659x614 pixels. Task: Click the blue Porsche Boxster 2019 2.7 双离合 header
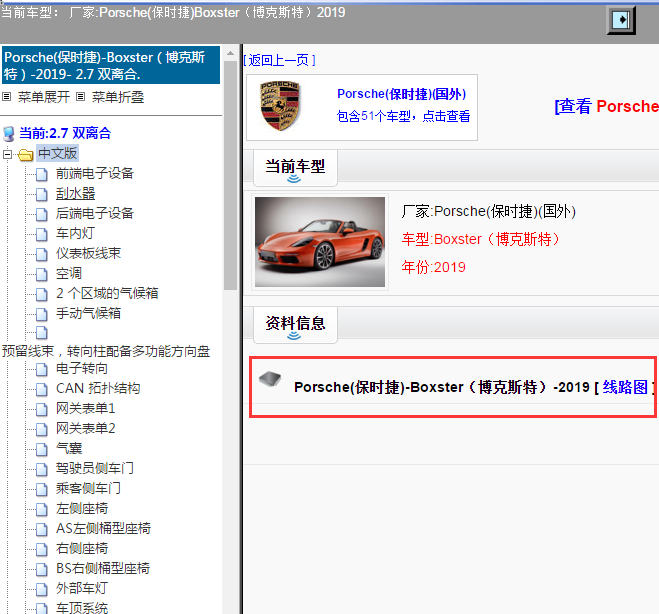[111, 65]
